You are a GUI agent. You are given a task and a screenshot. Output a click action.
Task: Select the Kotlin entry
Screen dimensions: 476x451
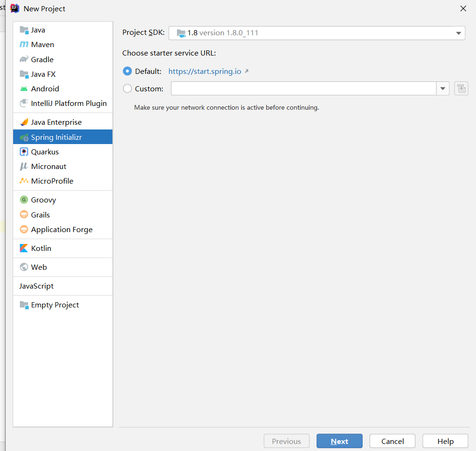(x=63, y=248)
